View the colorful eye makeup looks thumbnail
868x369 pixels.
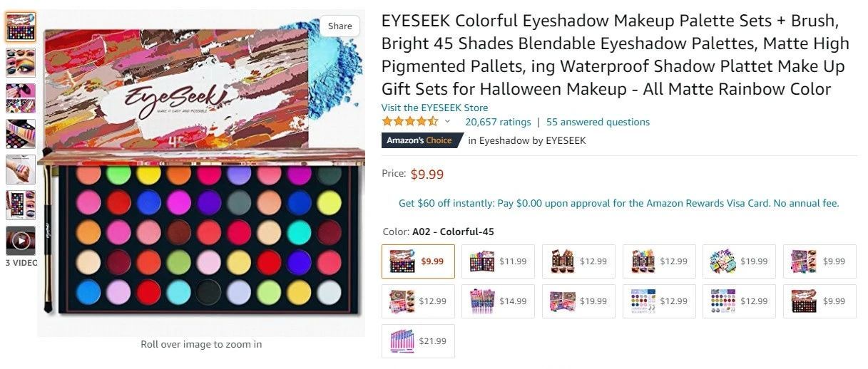[21, 63]
